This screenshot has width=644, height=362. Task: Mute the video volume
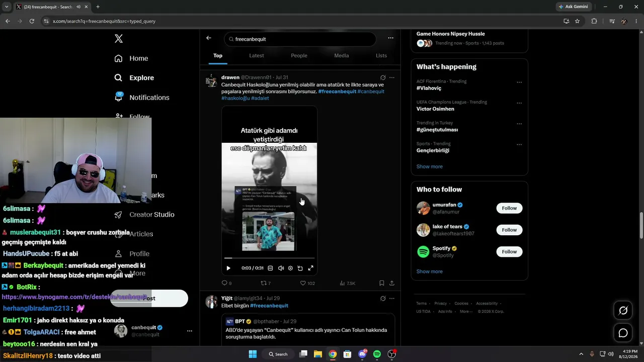(x=281, y=268)
